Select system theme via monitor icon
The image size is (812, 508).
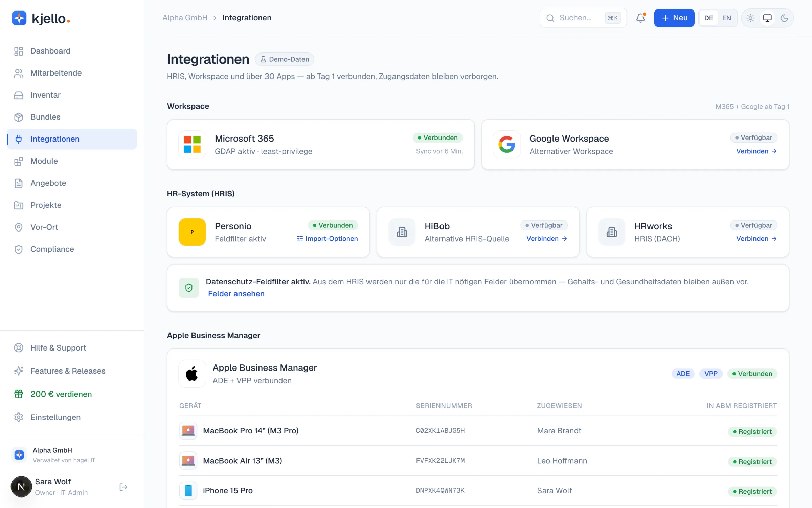[767, 18]
